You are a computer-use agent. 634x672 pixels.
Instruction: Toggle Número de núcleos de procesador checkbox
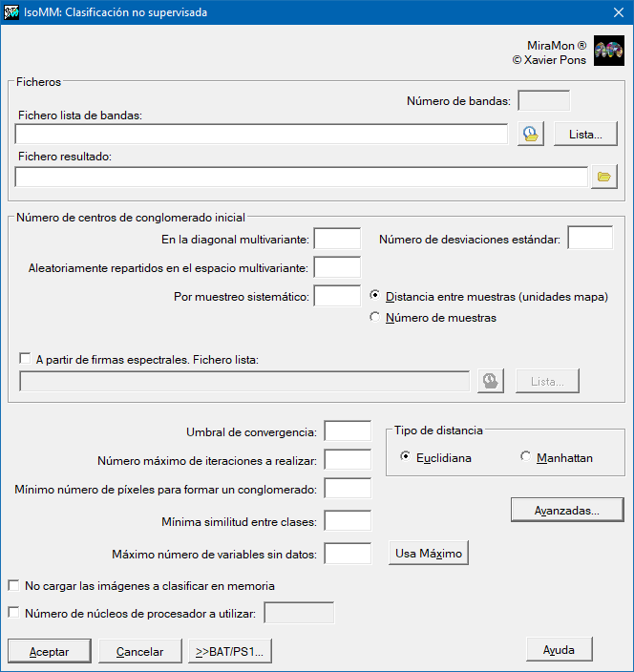click(13, 613)
